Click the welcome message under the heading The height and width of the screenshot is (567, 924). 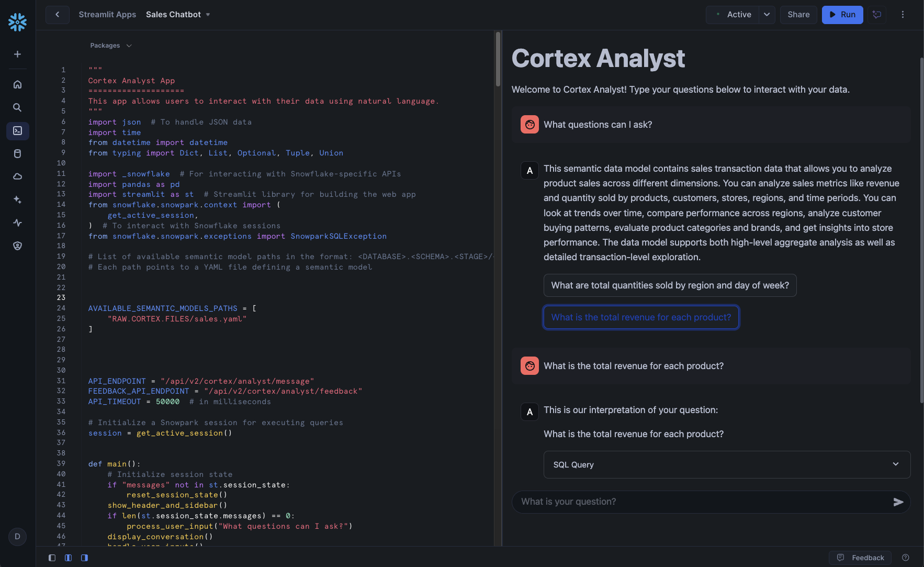coord(680,90)
